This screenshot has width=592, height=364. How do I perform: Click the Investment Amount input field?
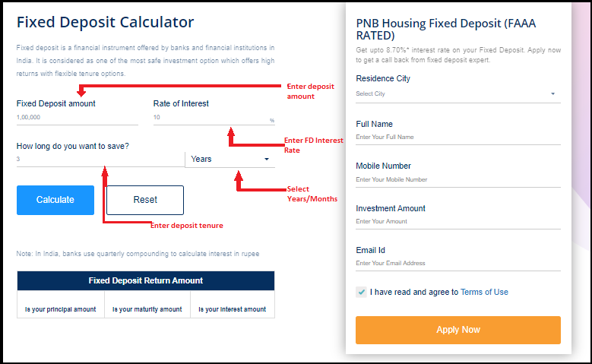458,222
